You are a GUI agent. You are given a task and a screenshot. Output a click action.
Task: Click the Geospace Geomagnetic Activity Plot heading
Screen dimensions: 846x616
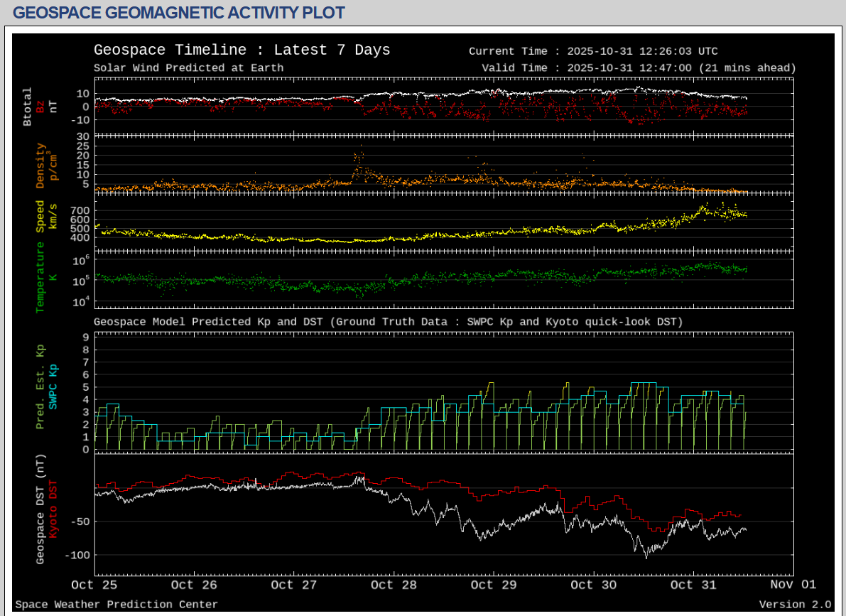coord(179,13)
